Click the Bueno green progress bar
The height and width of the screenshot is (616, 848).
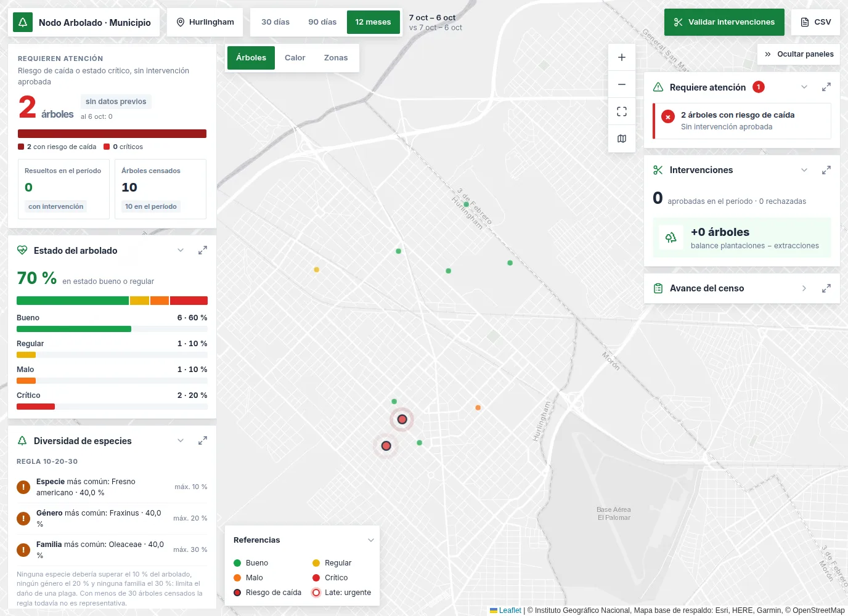pos(74,329)
